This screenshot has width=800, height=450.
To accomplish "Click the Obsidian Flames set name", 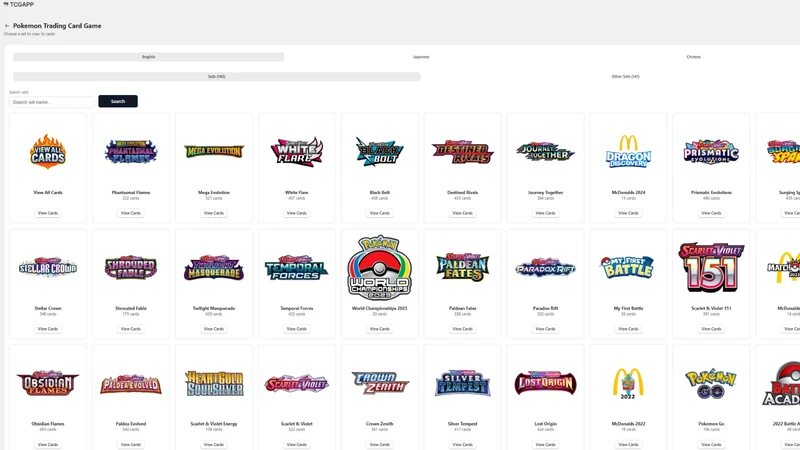I will point(48,424).
